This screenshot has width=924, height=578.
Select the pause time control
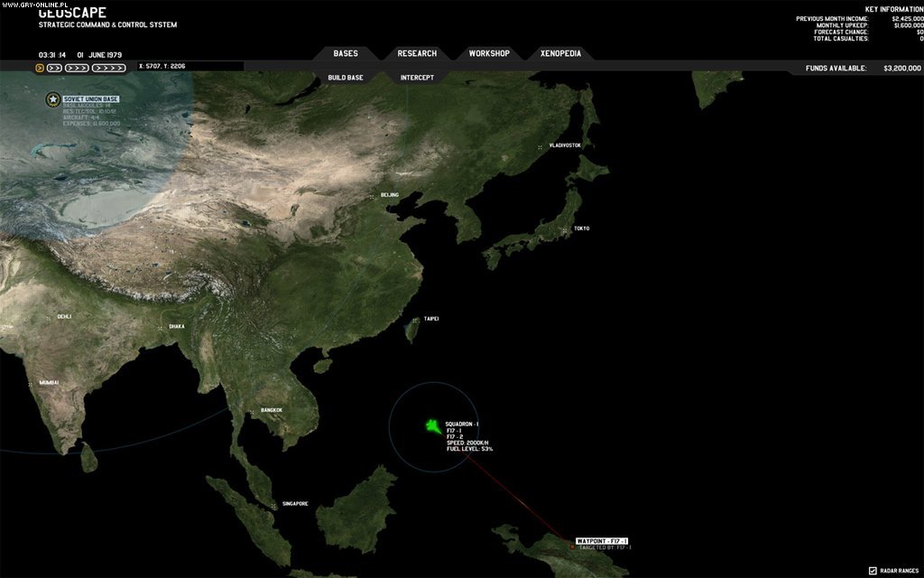coord(40,67)
